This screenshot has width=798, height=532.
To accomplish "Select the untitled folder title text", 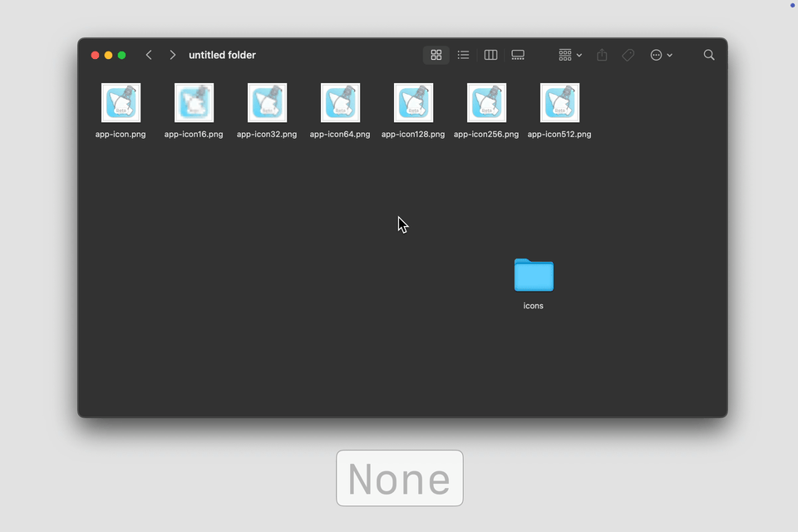I will click(x=222, y=55).
